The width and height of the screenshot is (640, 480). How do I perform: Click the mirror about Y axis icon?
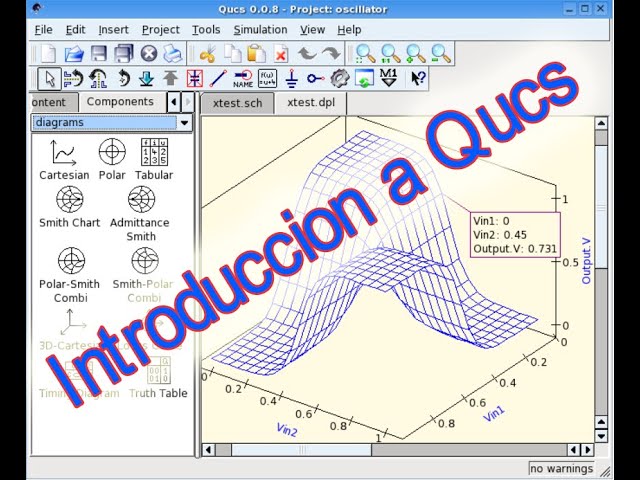98,78
